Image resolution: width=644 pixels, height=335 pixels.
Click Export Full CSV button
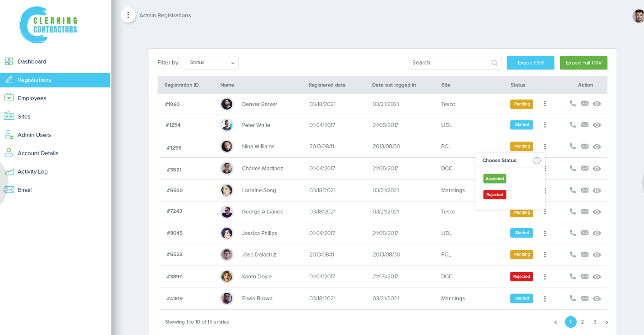tap(584, 63)
